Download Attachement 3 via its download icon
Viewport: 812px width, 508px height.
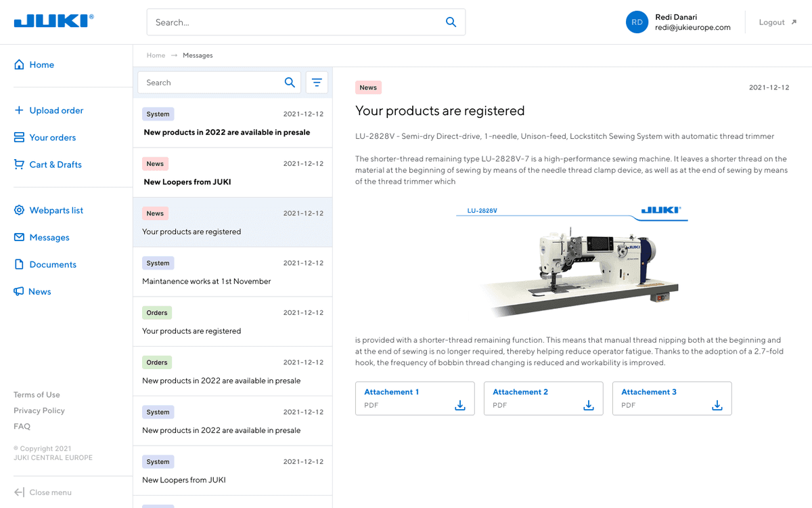point(717,405)
